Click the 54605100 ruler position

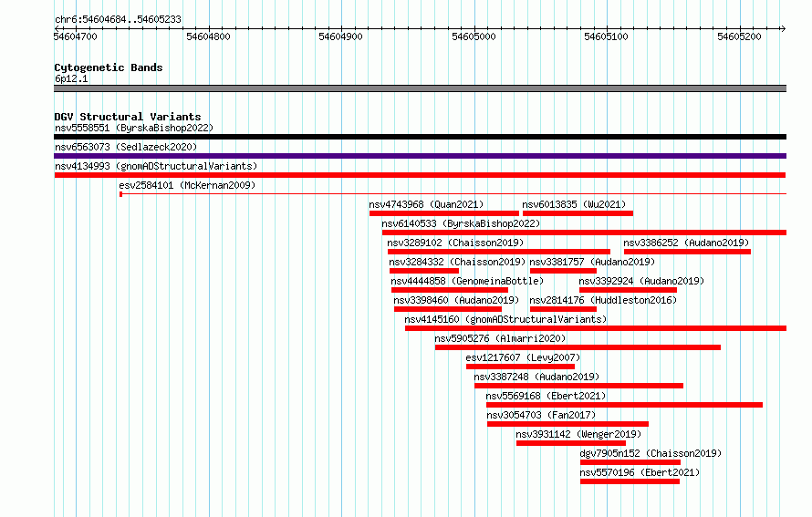(607, 36)
